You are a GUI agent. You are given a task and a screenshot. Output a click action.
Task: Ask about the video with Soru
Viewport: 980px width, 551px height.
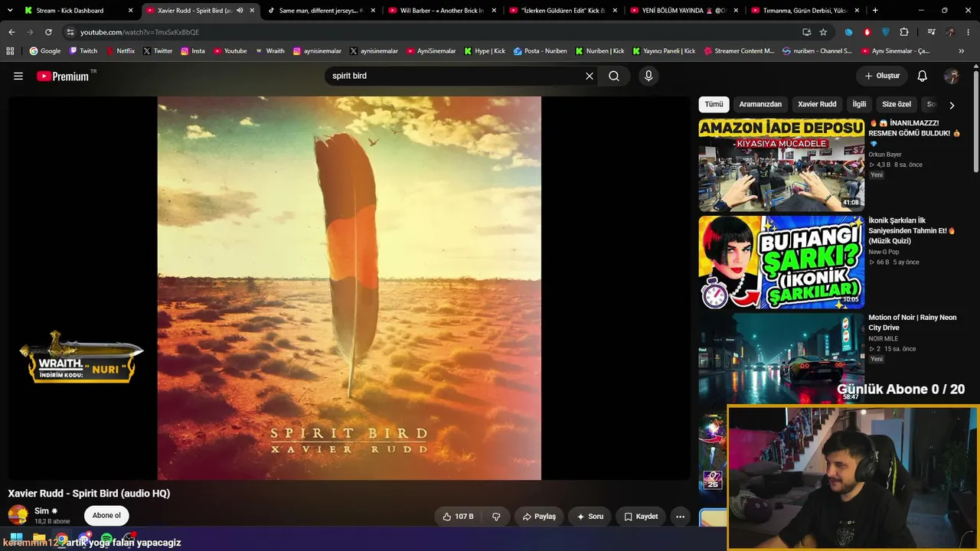click(x=590, y=517)
